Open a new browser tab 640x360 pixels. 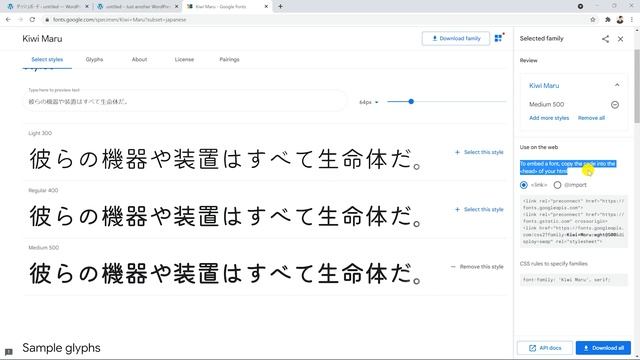(280, 7)
